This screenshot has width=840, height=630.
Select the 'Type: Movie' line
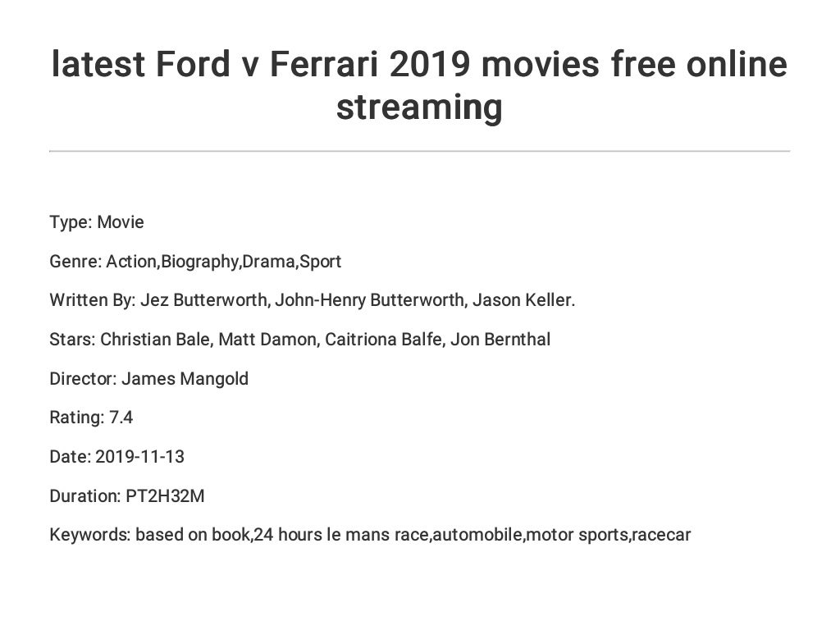click(97, 221)
